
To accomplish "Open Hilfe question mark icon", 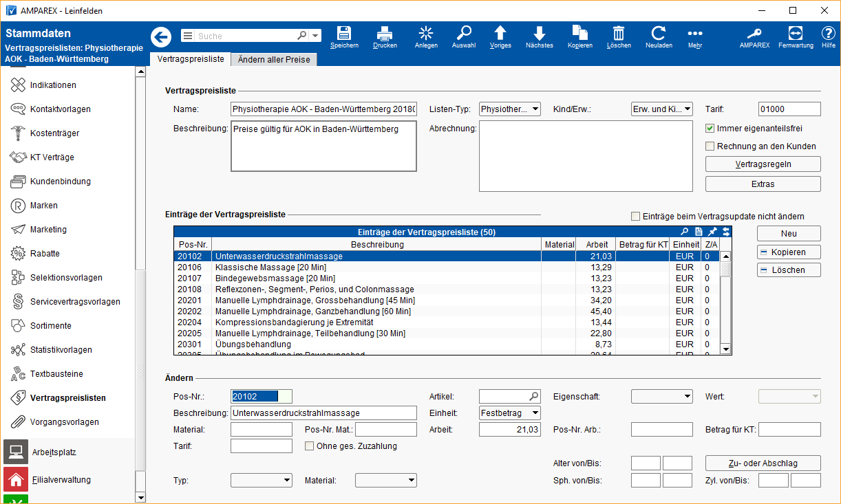I will pos(829,37).
